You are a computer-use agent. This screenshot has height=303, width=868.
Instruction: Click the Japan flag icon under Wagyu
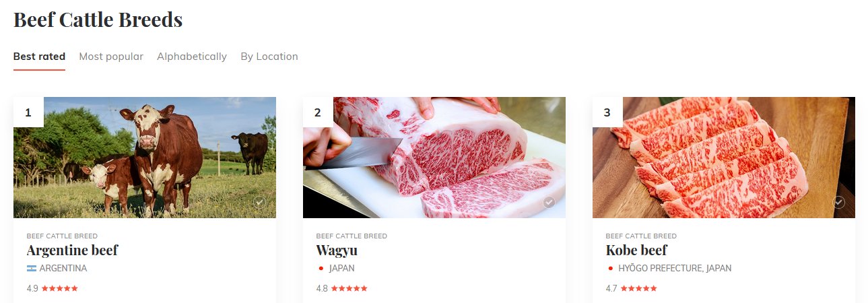click(321, 269)
